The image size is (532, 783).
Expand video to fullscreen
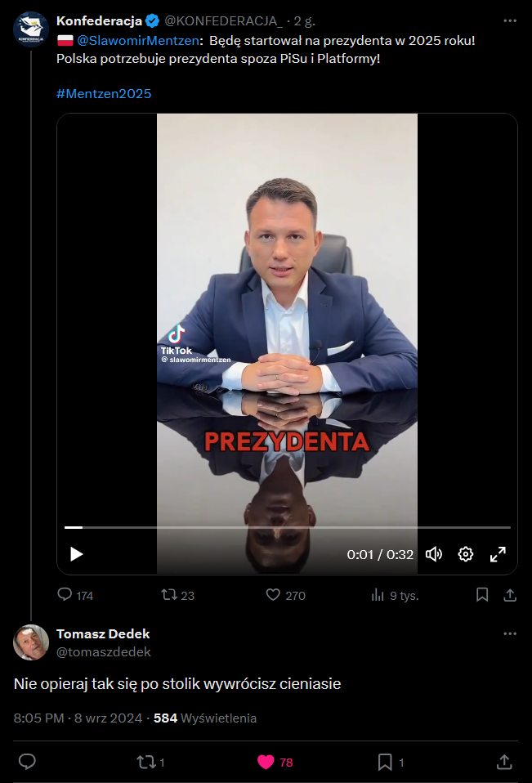[498, 554]
